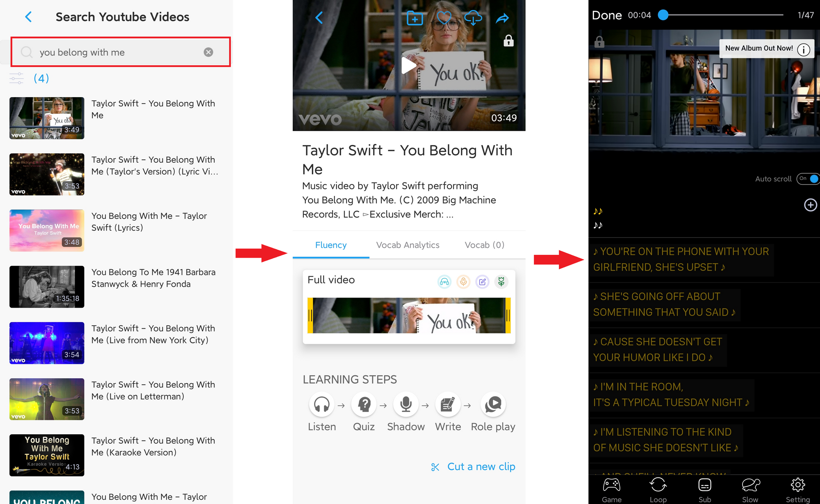This screenshot has width=820, height=504.
Task: Toggle the Auto scroll switch
Action: (808, 179)
